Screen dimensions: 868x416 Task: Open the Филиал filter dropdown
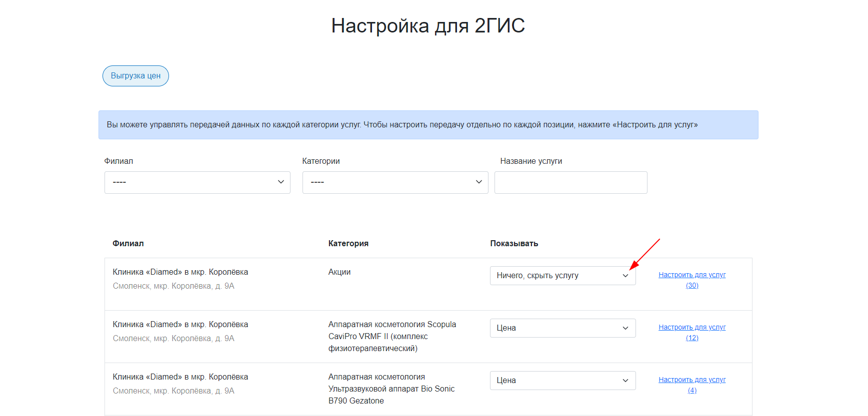click(x=197, y=182)
